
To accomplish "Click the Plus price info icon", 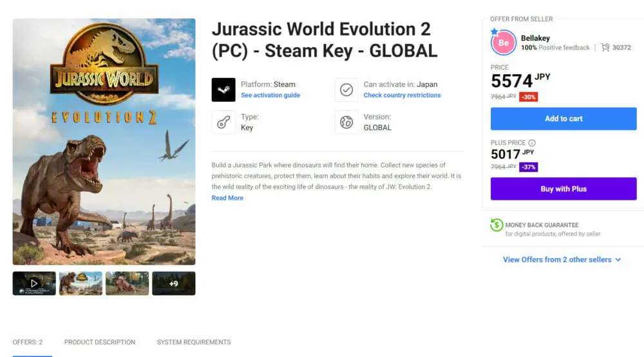I will (532, 143).
